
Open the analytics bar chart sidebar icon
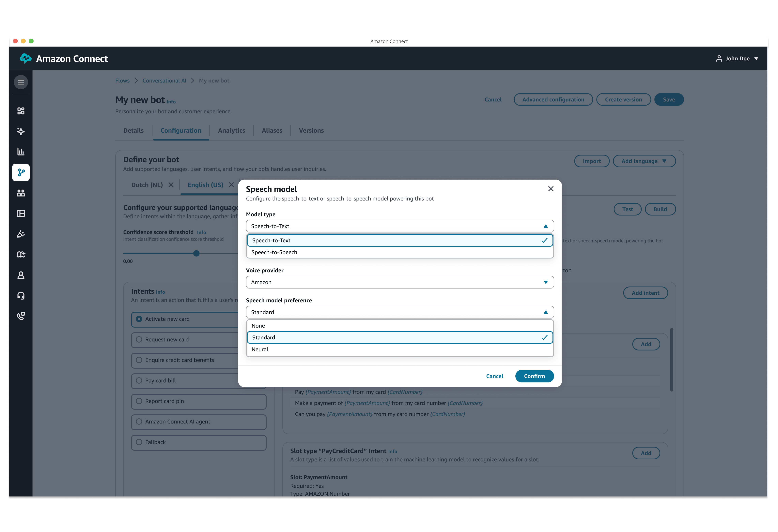[21, 152]
